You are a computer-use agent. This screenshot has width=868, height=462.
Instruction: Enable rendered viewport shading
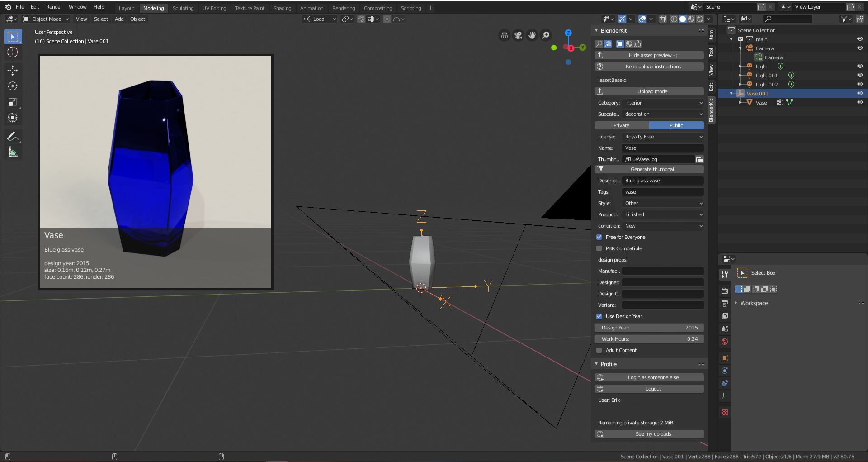(700, 19)
